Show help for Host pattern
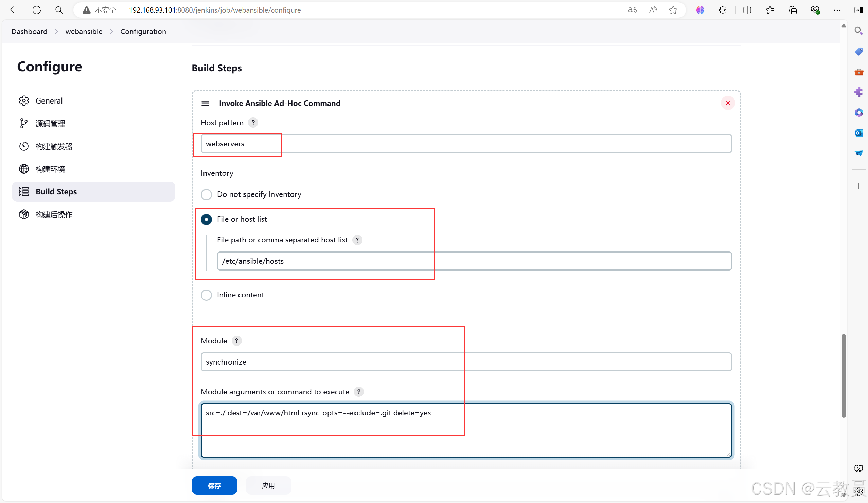The image size is (868, 503). point(253,123)
